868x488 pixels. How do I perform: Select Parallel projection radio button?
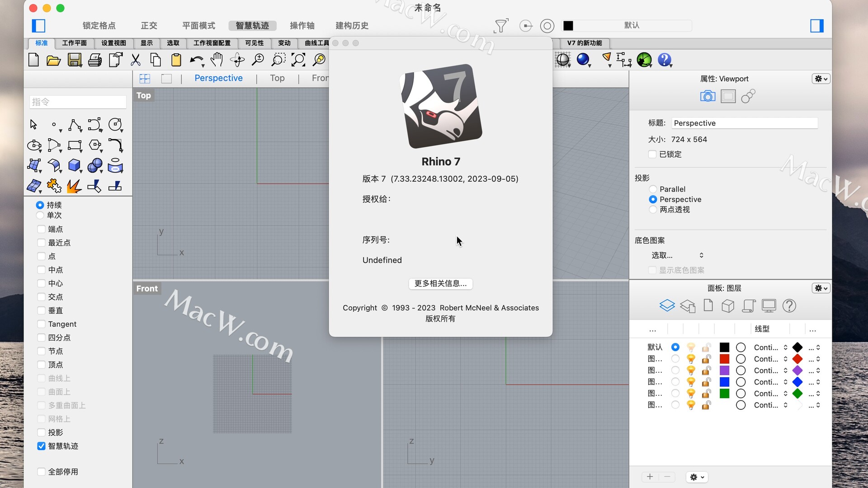pyautogui.click(x=652, y=188)
